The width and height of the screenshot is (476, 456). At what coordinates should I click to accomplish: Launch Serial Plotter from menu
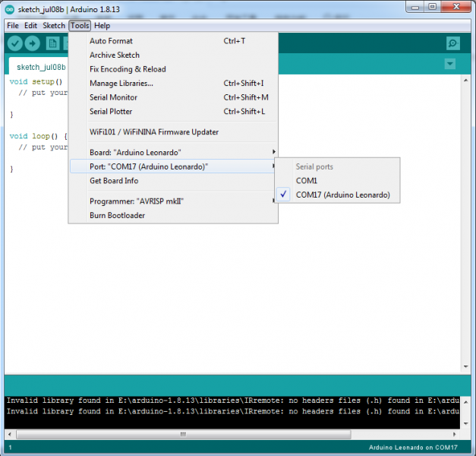pyautogui.click(x=173, y=112)
